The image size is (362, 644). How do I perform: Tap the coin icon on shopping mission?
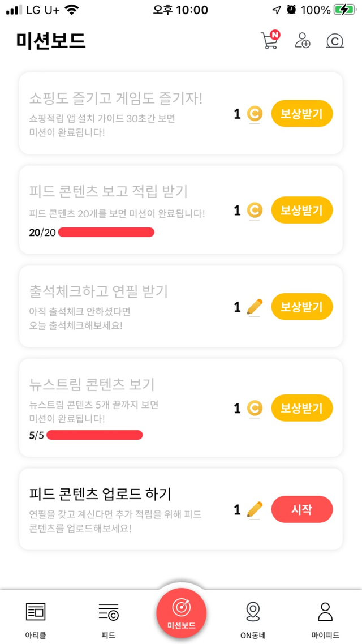pyautogui.click(x=255, y=114)
